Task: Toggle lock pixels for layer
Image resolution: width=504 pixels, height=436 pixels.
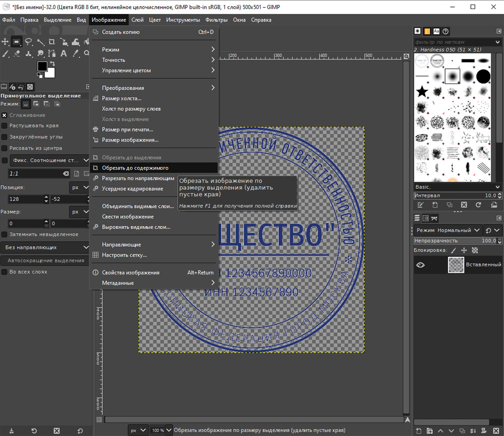Action: [453, 250]
